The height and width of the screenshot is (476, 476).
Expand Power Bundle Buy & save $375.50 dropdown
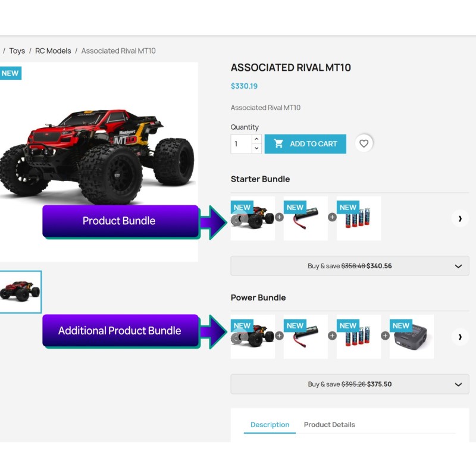350,384
